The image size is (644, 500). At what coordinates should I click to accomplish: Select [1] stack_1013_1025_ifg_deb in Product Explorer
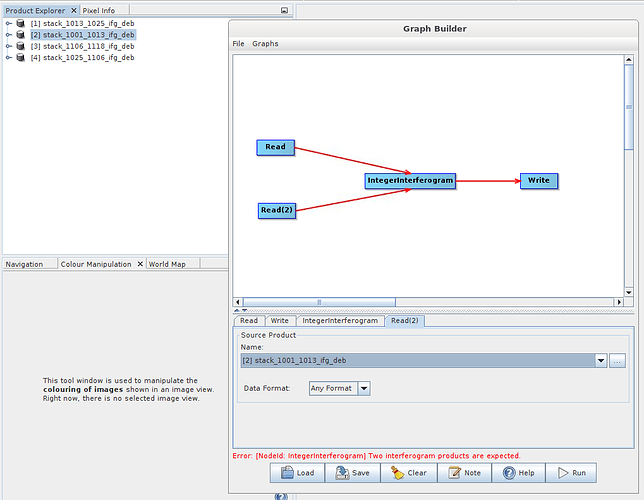[x=83, y=23]
